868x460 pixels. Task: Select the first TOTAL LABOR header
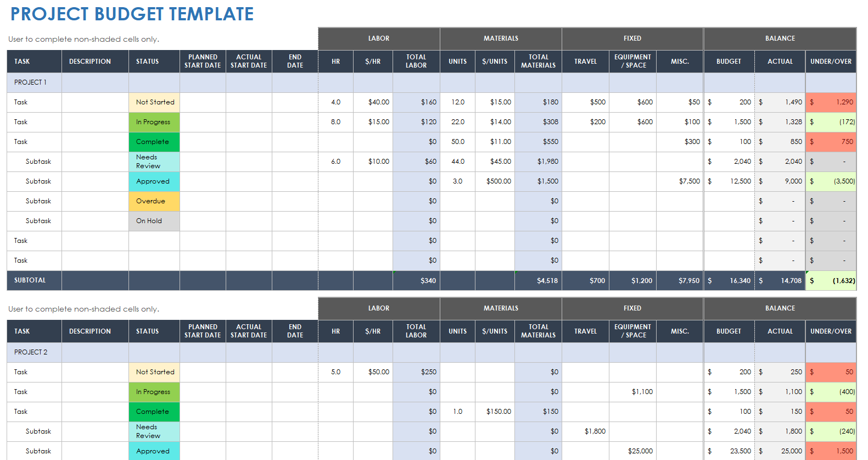click(x=416, y=62)
